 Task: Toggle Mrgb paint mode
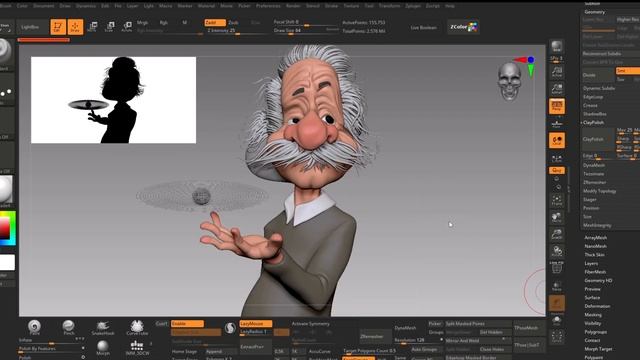pos(142,22)
